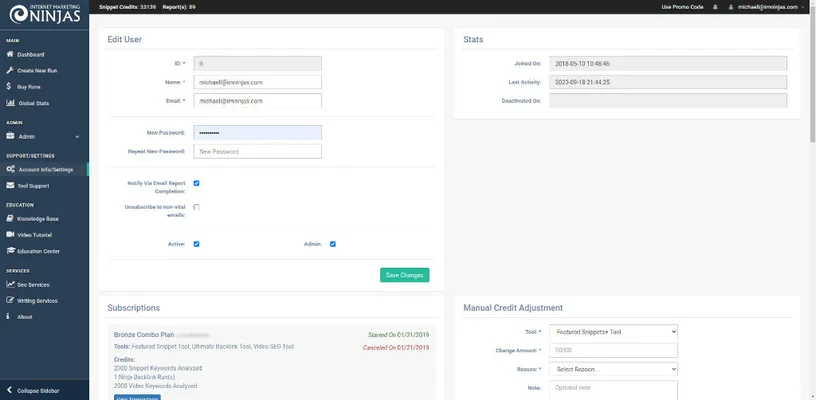Viewport: 816px width, 400px height.
Task: Click the Global Stats chart icon
Action: click(10, 103)
